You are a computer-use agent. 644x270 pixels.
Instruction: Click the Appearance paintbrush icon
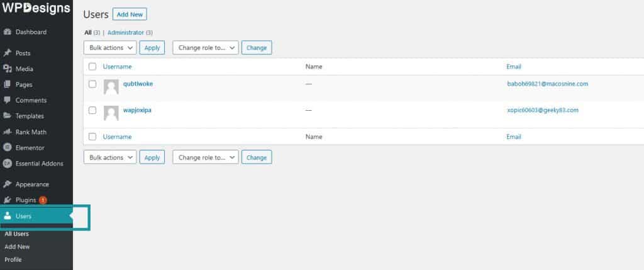[8, 184]
